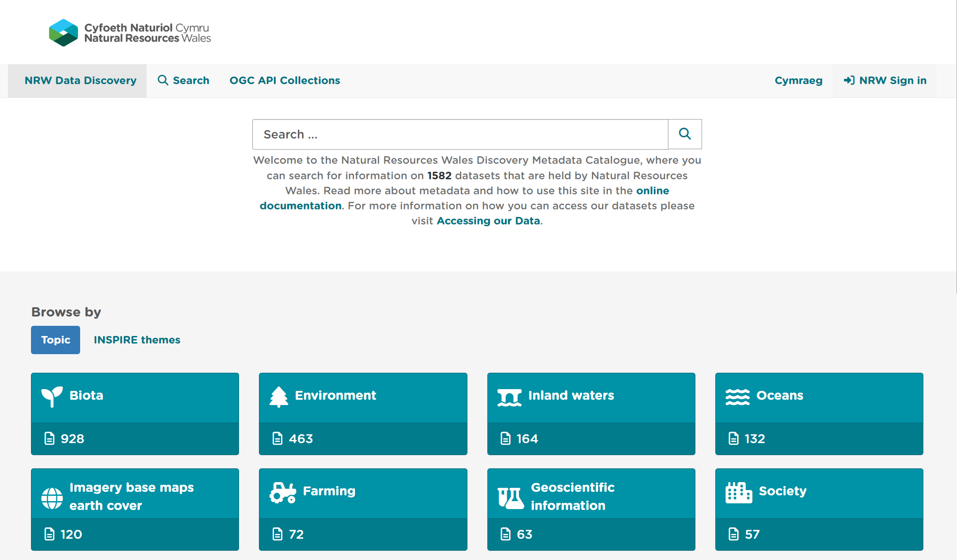Click the 463 count under Environment
957x560 pixels.
pos(301,439)
